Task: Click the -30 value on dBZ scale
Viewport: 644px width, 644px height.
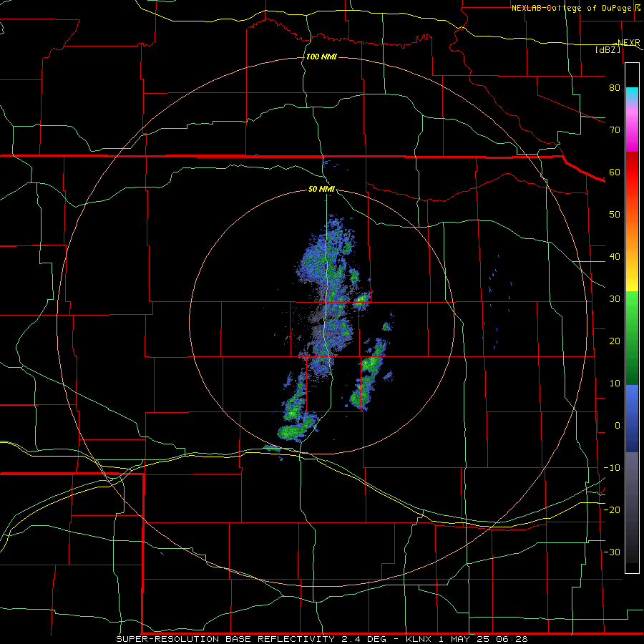Action: point(612,552)
